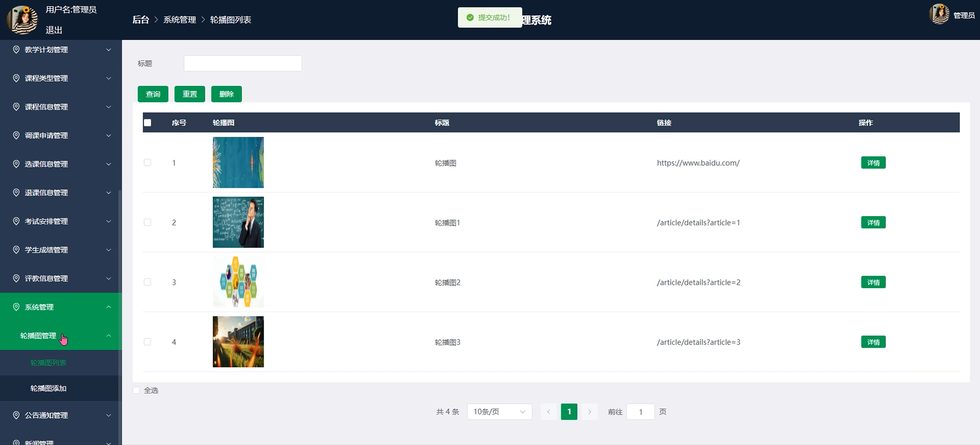Go to previous page arrow in pagination

click(x=549, y=412)
